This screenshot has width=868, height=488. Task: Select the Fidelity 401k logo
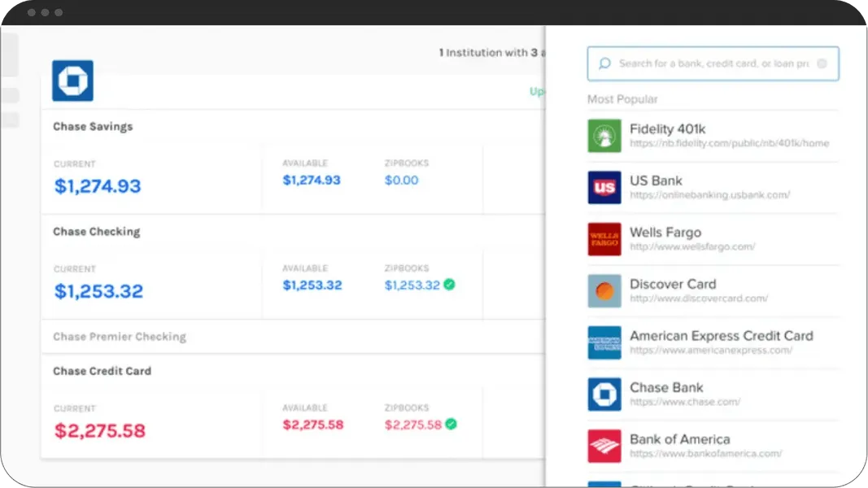click(x=604, y=136)
